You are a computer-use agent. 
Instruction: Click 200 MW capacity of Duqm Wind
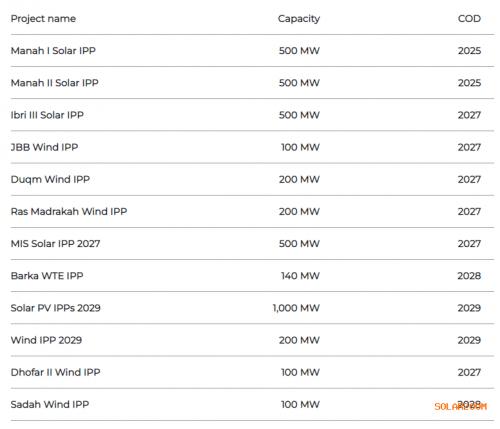click(x=299, y=179)
